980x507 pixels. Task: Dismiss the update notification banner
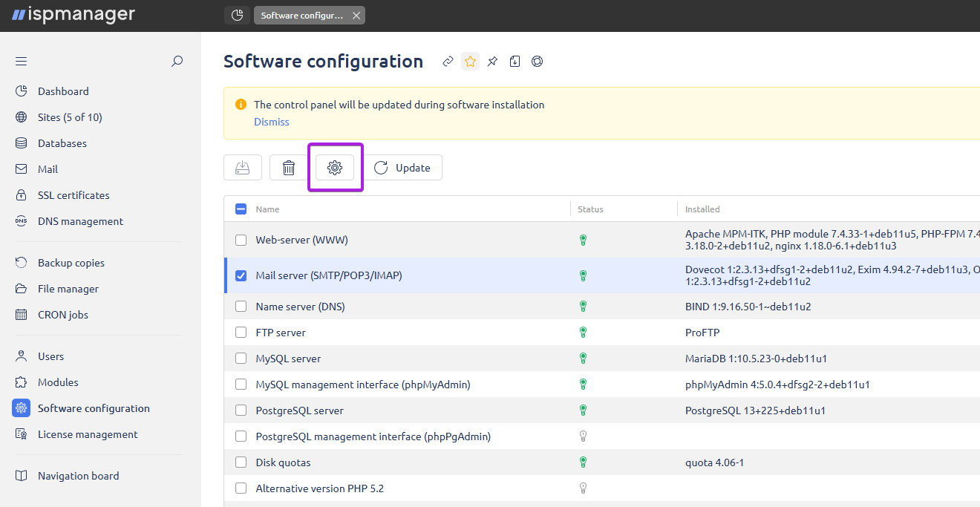[271, 121]
